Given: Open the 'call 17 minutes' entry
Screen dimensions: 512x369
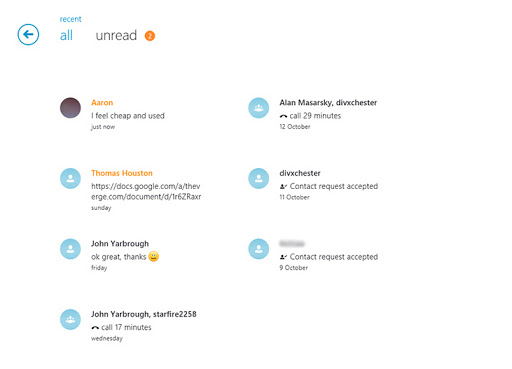Looking at the screenshot, I should pyautogui.click(x=121, y=327).
